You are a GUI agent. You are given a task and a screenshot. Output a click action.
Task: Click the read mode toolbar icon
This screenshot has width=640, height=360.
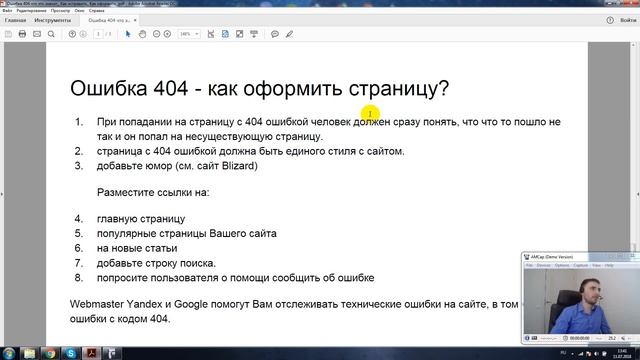tap(254, 34)
